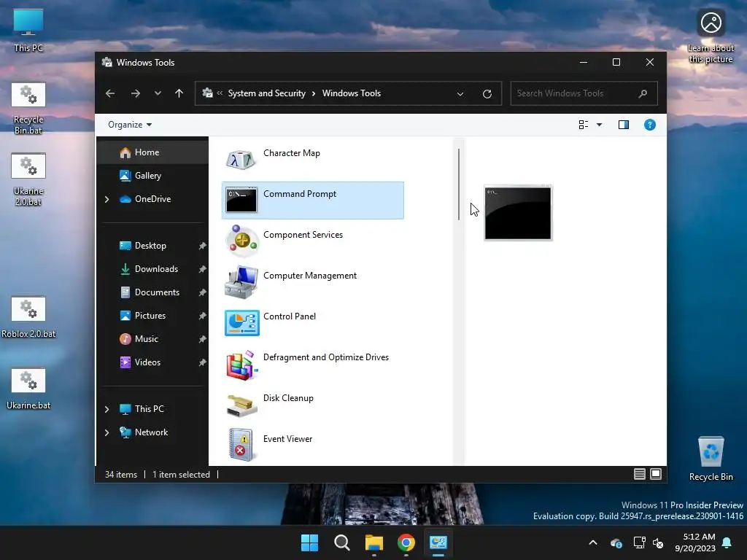Open the Windows Start menu
747x560 pixels.
coord(309,542)
